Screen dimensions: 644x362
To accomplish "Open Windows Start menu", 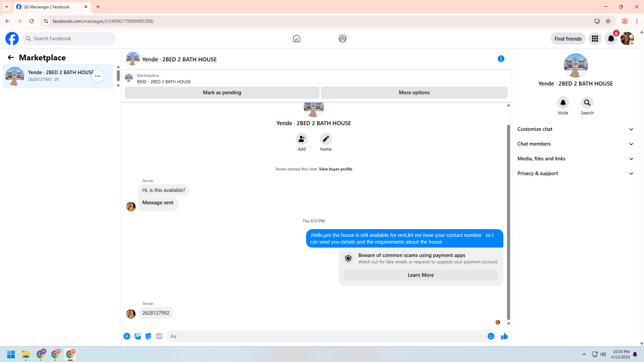I will 11,354.
